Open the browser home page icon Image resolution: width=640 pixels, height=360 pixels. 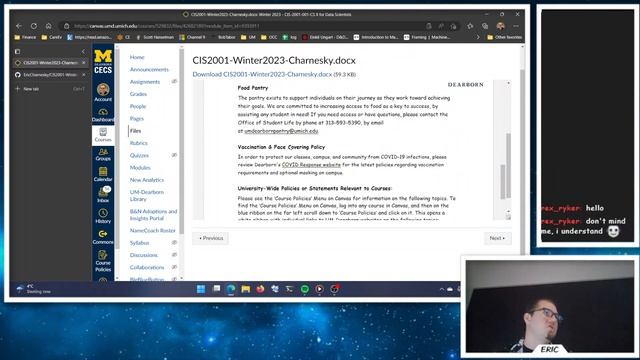pyautogui.click(x=49, y=26)
